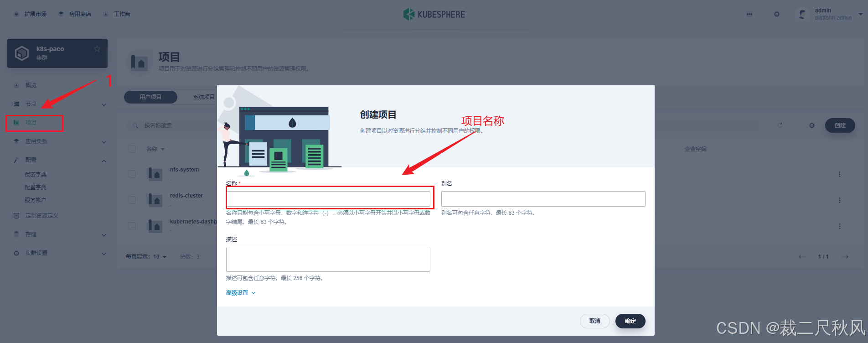Open the grid apps icon in header

click(749, 14)
